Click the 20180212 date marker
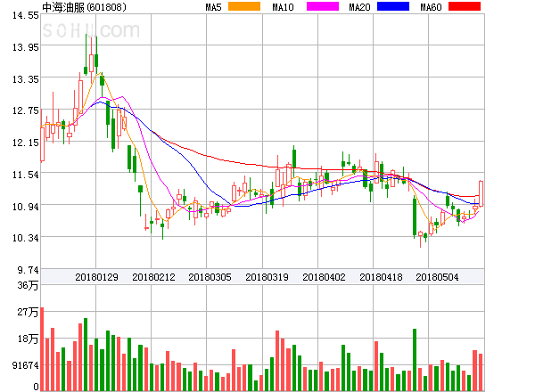 (x=153, y=277)
